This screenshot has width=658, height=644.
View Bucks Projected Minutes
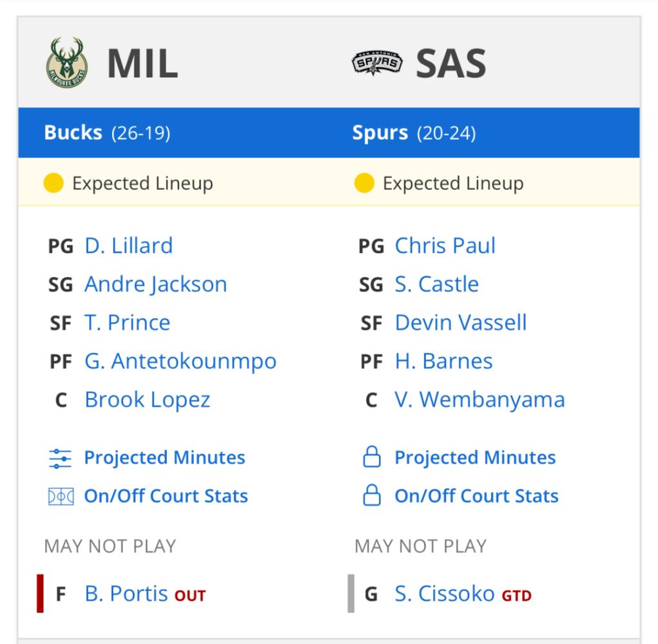pyautogui.click(x=164, y=458)
